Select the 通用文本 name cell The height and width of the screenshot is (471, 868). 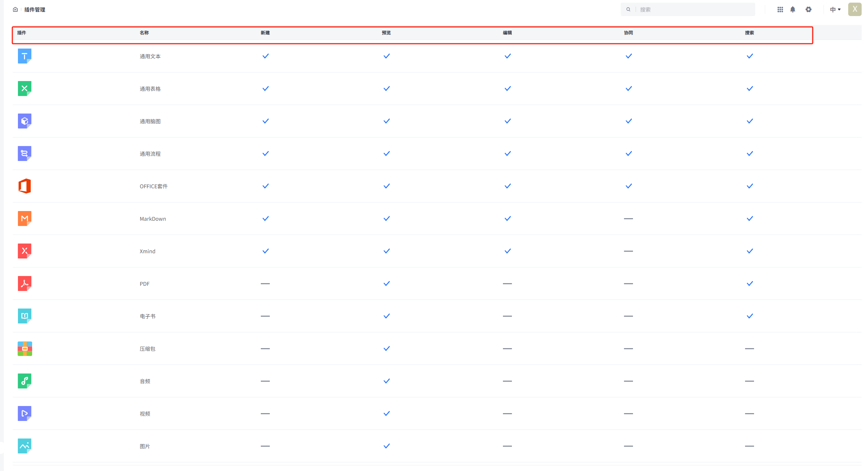(x=150, y=56)
